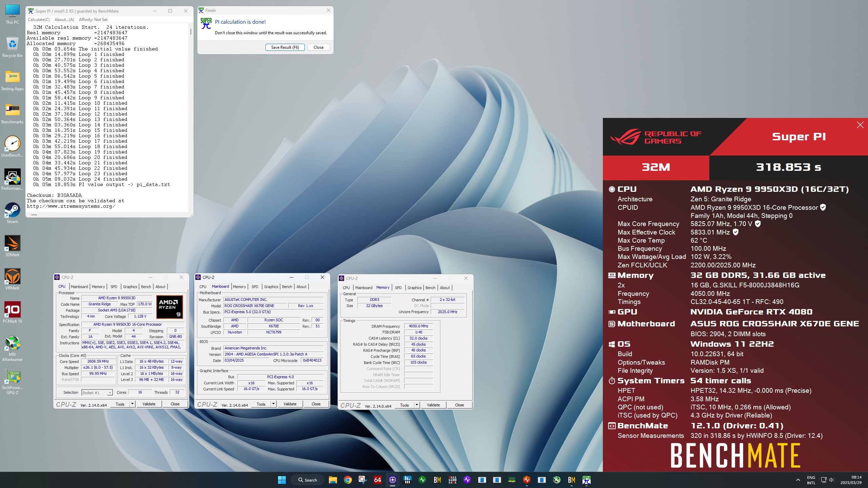Screen dimensions: 868x488
Task: Click Close in the Finish dialog
Action: coord(318,47)
